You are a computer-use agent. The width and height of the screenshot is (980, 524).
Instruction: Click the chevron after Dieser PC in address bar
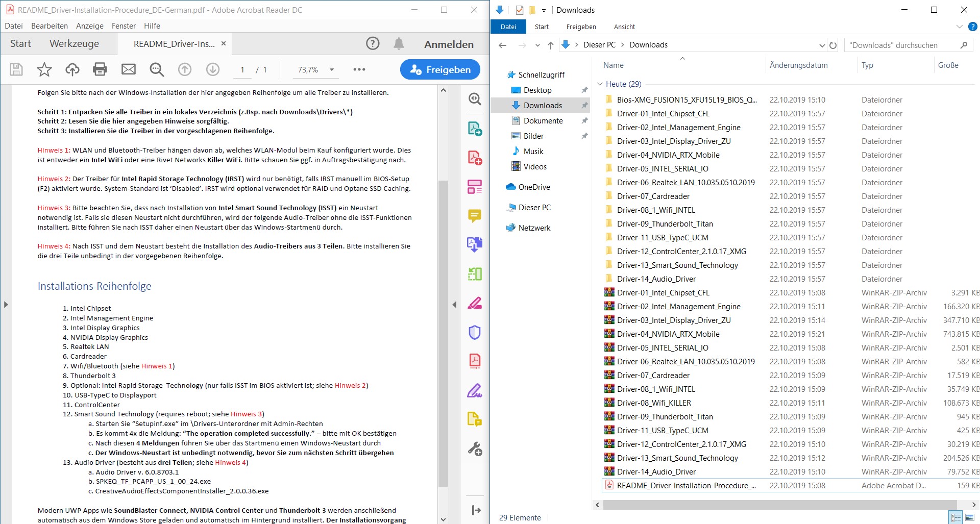click(x=623, y=45)
